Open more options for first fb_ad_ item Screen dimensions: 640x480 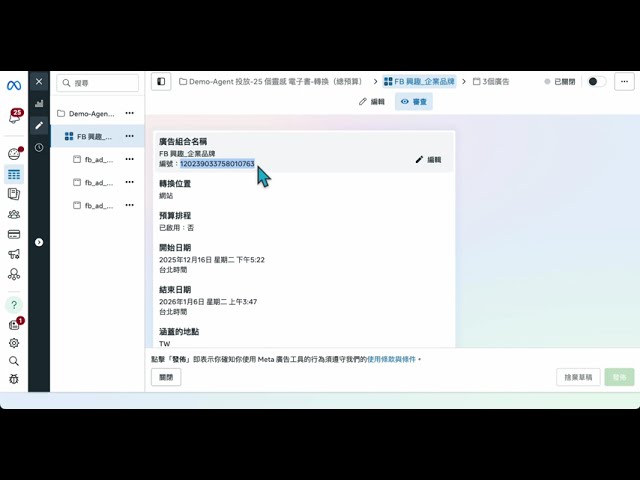(130, 159)
